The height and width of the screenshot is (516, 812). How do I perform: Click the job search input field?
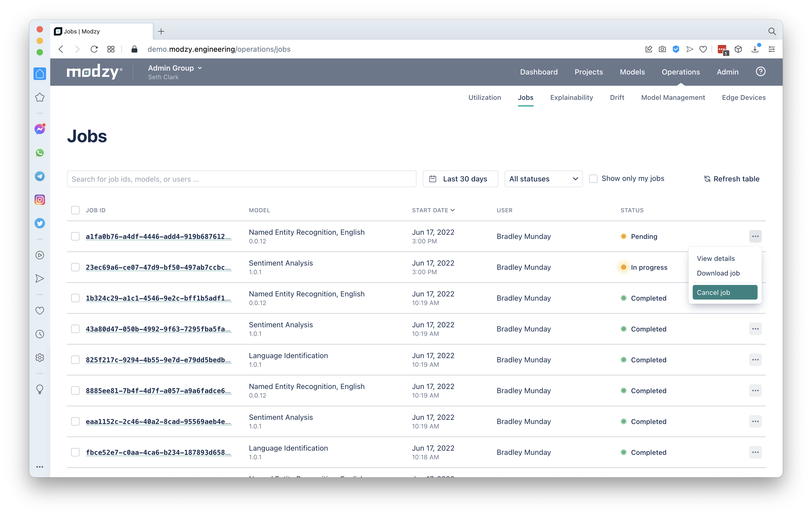tap(241, 179)
